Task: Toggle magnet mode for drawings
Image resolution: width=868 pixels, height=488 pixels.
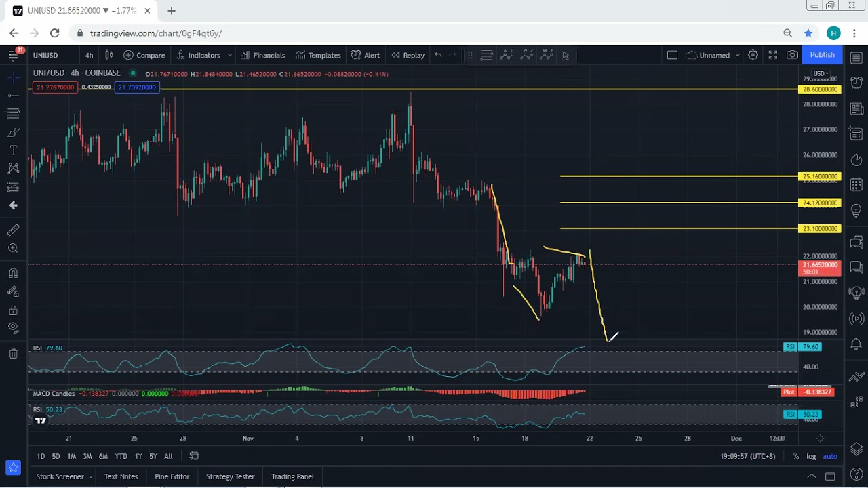Action: pyautogui.click(x=14, y=273)
